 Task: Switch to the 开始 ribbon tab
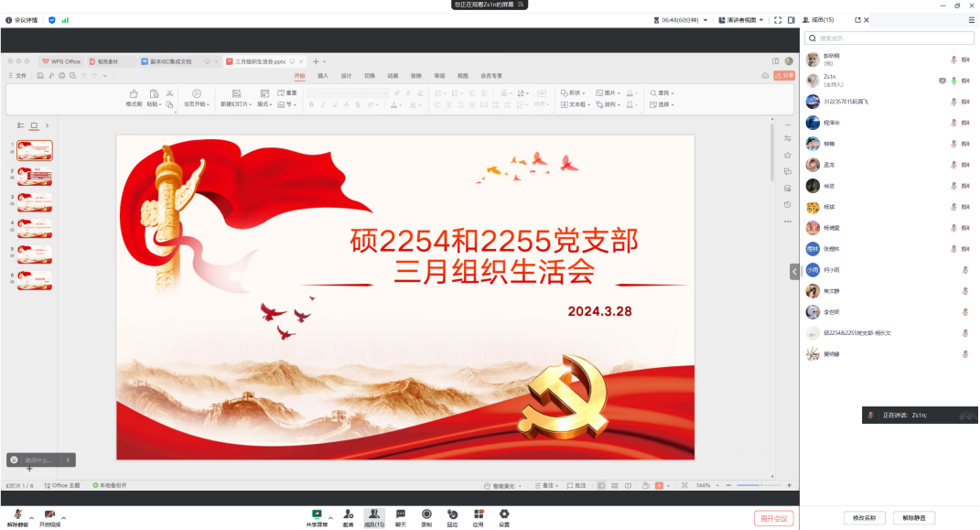[299, 76]
